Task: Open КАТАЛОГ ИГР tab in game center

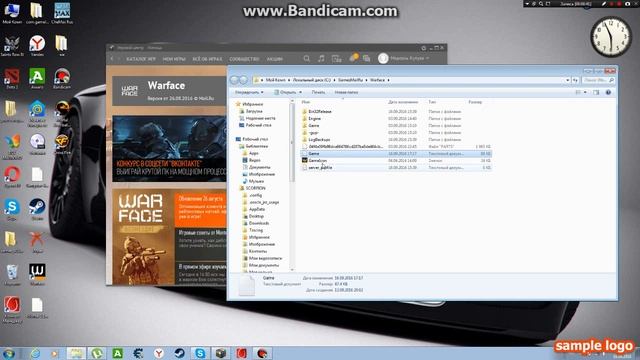Action: 141,59
